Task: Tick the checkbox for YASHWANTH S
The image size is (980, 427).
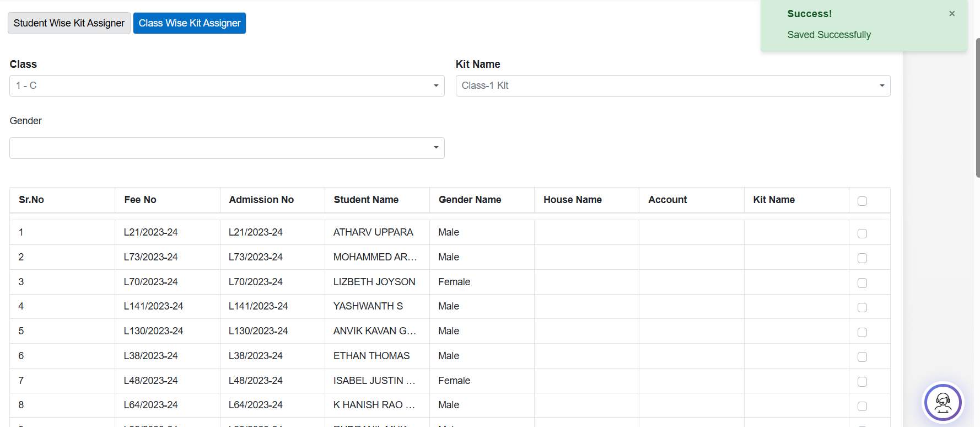Action: [862, 307]
